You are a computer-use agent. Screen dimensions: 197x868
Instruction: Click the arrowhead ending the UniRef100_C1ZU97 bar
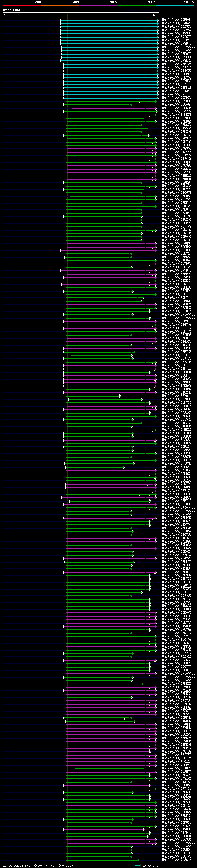point(143,118)
